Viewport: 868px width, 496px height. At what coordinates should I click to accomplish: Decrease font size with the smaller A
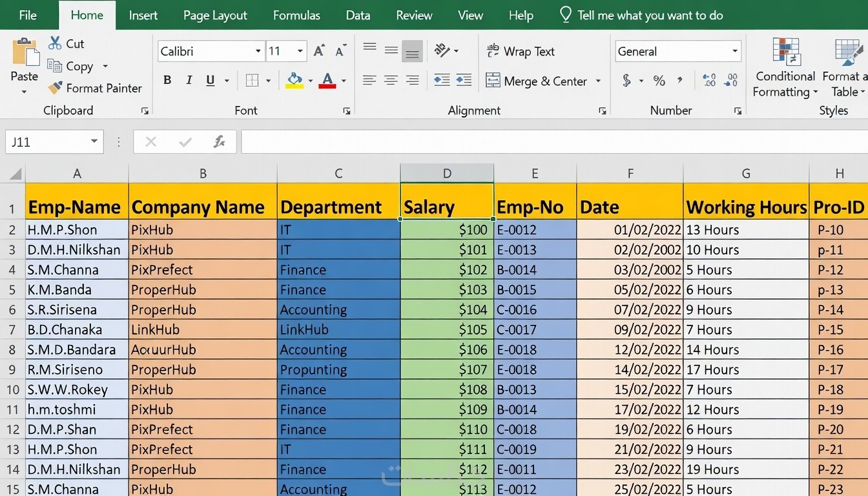point(342,51)
